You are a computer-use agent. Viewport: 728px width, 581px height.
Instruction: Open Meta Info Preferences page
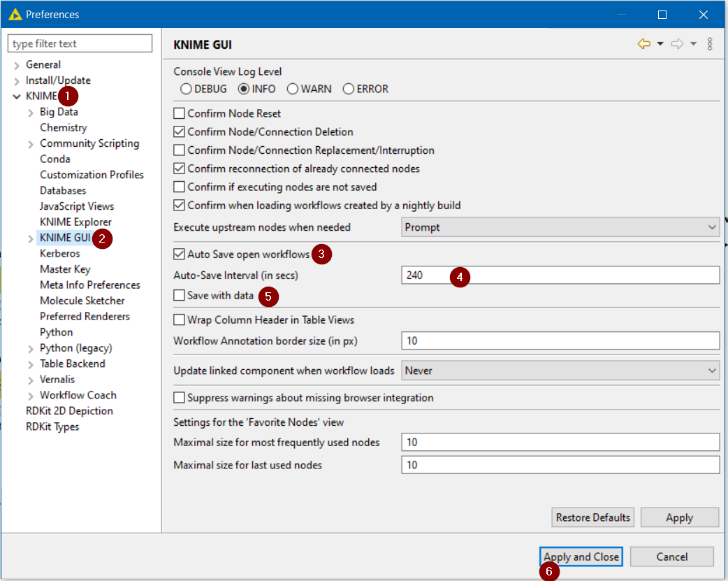(89, 285)
